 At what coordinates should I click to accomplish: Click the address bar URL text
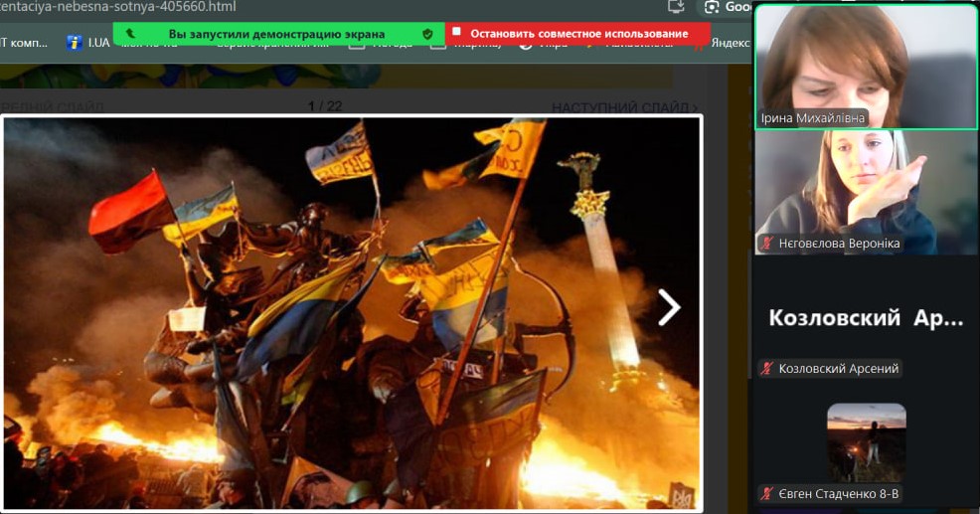tap(119, 7)
